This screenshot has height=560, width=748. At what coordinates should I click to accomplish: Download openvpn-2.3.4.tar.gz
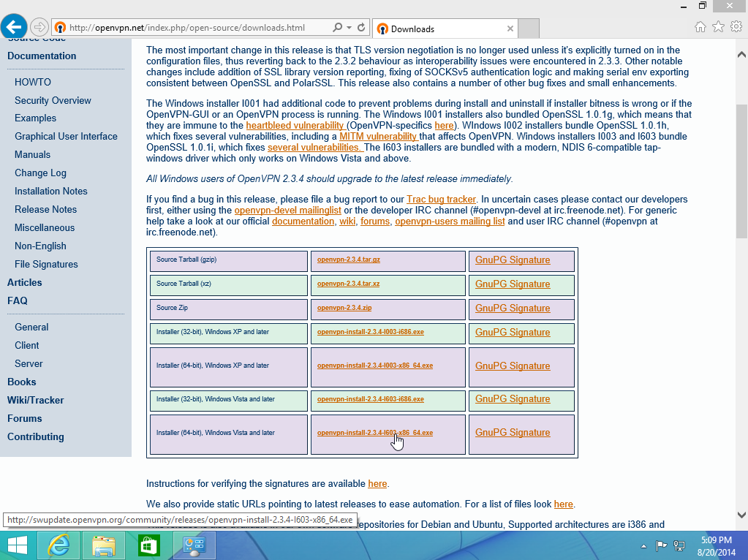click(348, 260)
